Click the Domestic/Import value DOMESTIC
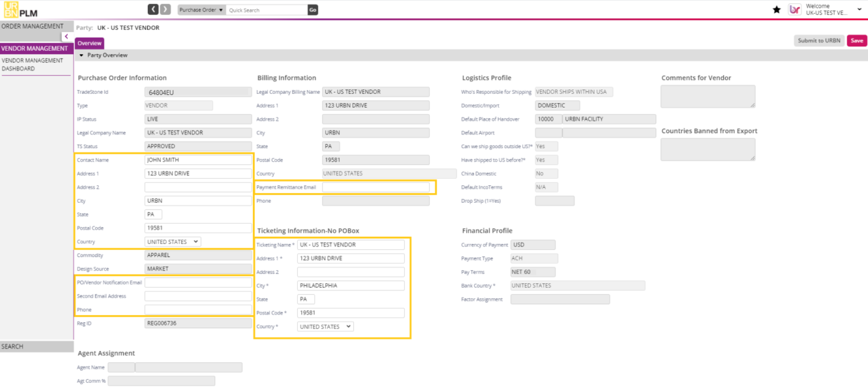Image resolution: width=868 pixels, height=390 pixels. coord(557,105)
